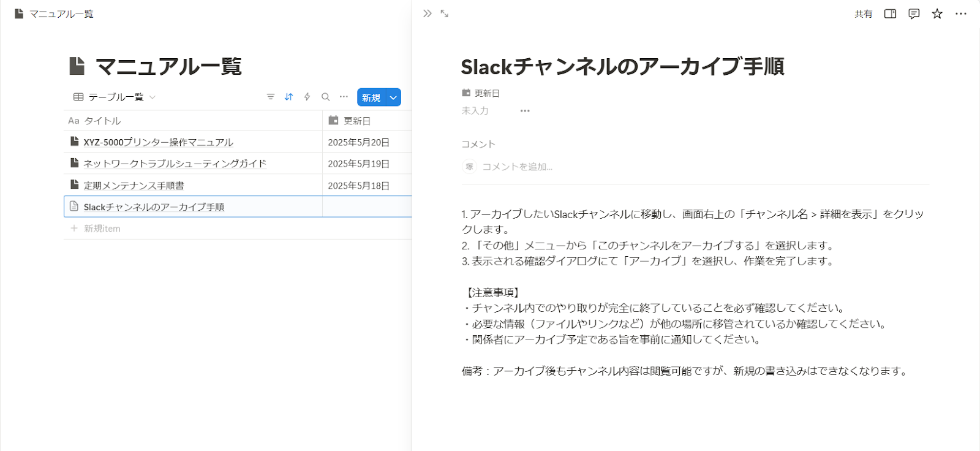Image resolution: width=980 pixels, height=451 pixels.
Task: Click the breadcrumb page icon at top left
Action: click(19, 13)
